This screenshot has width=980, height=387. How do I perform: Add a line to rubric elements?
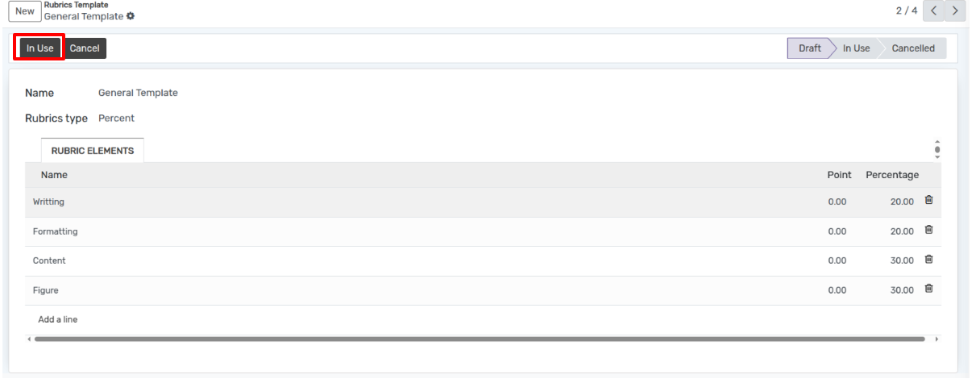58,319
